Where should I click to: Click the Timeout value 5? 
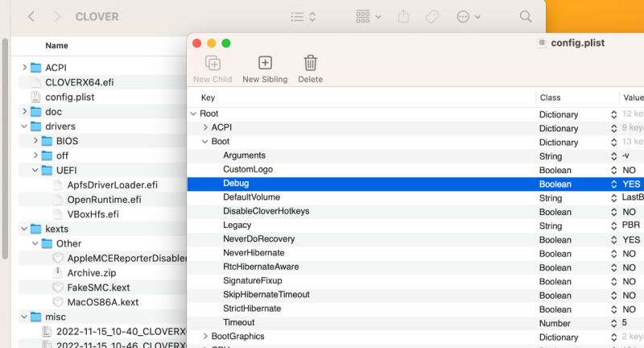(625, 323)
